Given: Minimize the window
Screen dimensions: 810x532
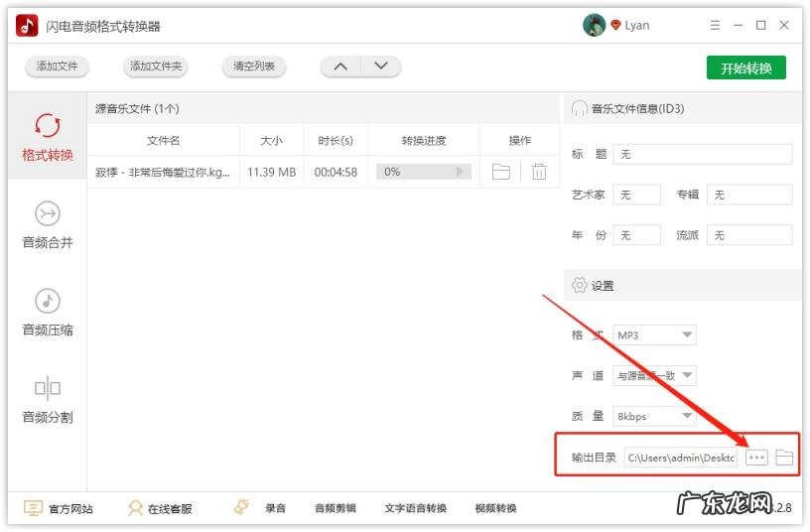Looking at the screenshot, I should point(739,25).
